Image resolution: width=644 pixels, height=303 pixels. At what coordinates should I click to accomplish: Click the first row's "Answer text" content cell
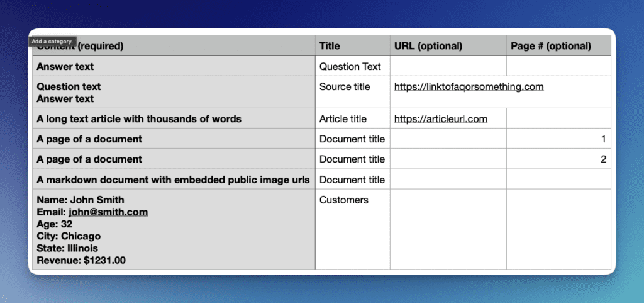click(x=65, y=67)
